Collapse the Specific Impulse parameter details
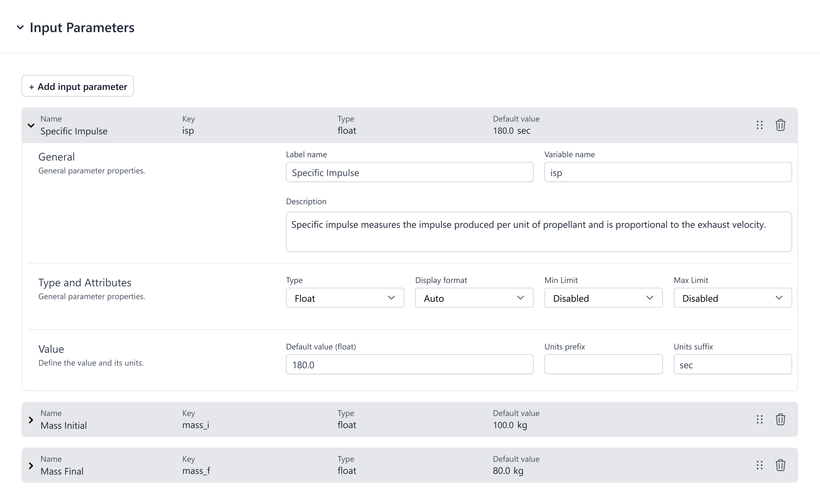 point(31,125)
